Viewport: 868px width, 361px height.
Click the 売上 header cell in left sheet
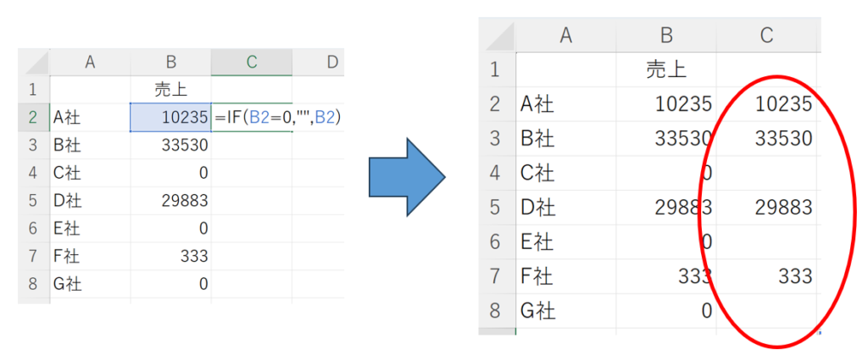(x=171, y=90)
